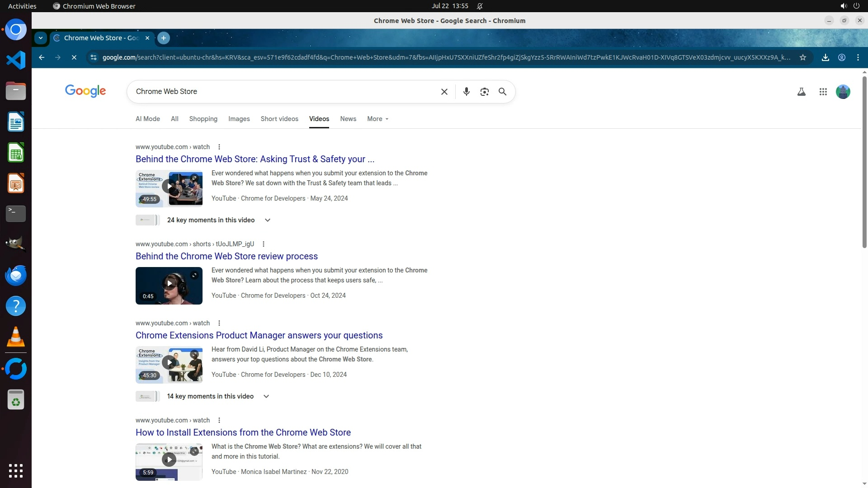Open the Google apps grid
Image resolution: width=868 pixels, height=488 pixels.
click(x=823, y=92)
